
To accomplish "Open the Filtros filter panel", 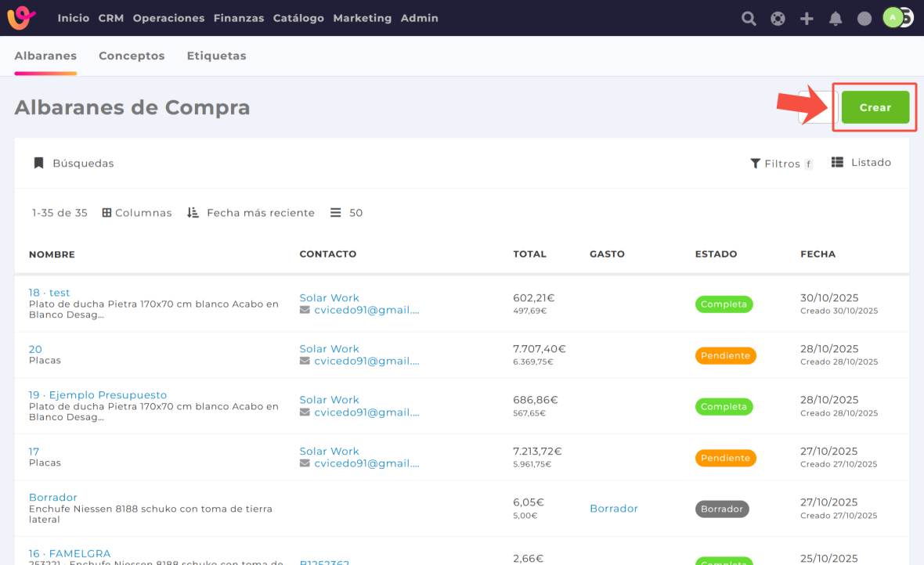I will tap(781, 164).
